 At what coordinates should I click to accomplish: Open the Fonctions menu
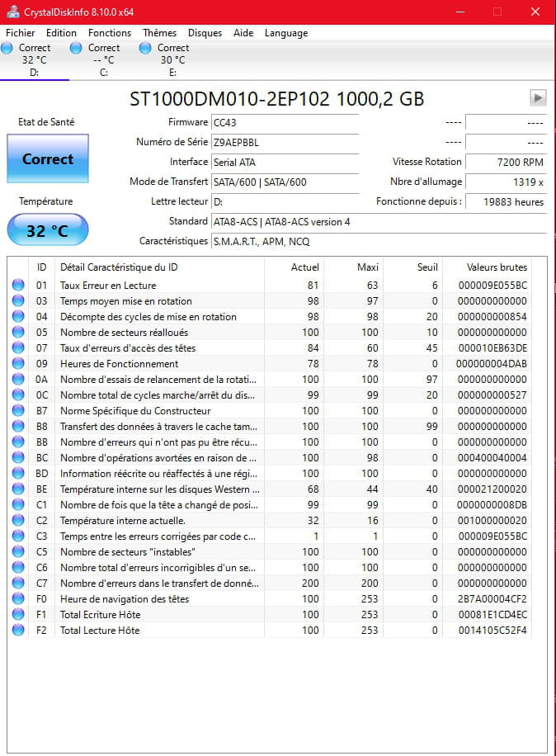click(x=110, y=33)
